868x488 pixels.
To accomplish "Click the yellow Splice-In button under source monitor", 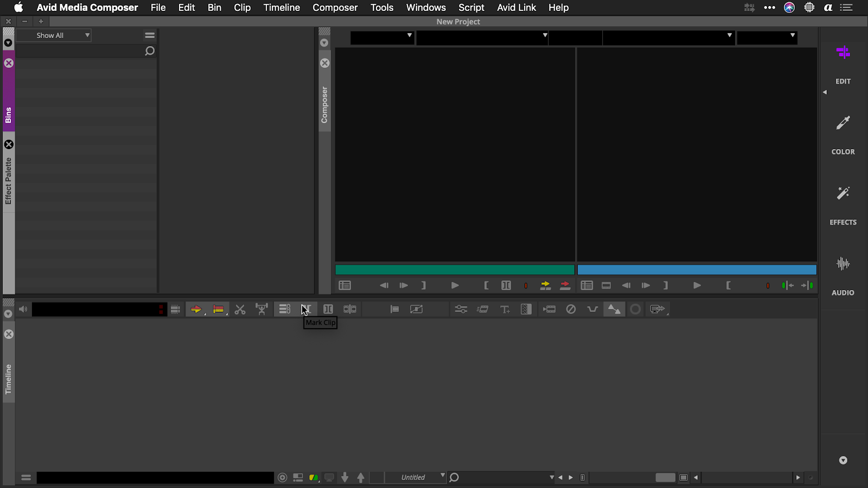I will tap(545, 285).
